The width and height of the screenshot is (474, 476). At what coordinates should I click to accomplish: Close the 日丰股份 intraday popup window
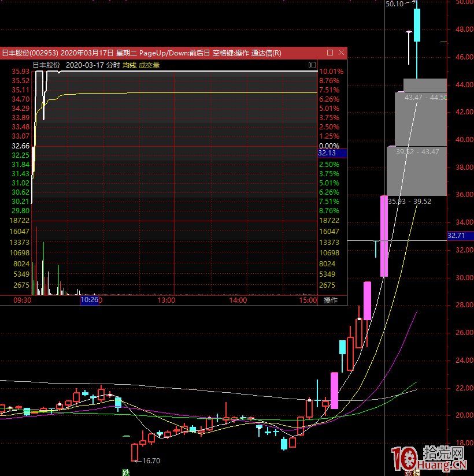[x=341, y=53]
